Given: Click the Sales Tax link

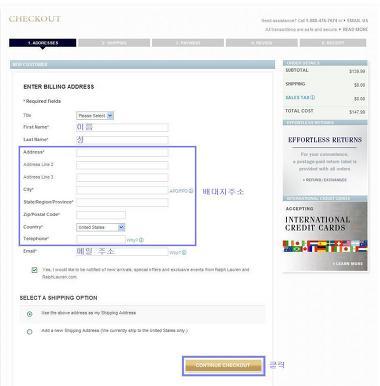Looking at the screenshot, I should pyautogui.click(x=297, y=98).
